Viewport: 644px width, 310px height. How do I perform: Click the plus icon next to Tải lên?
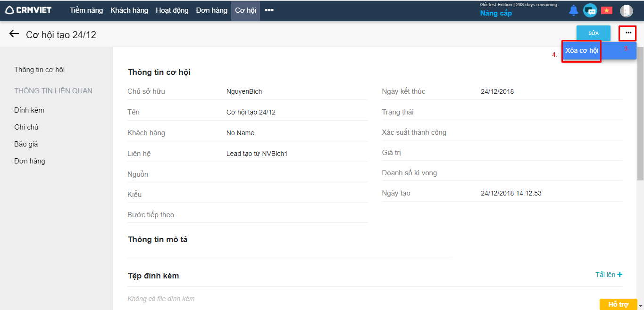[x=619, y=275]
